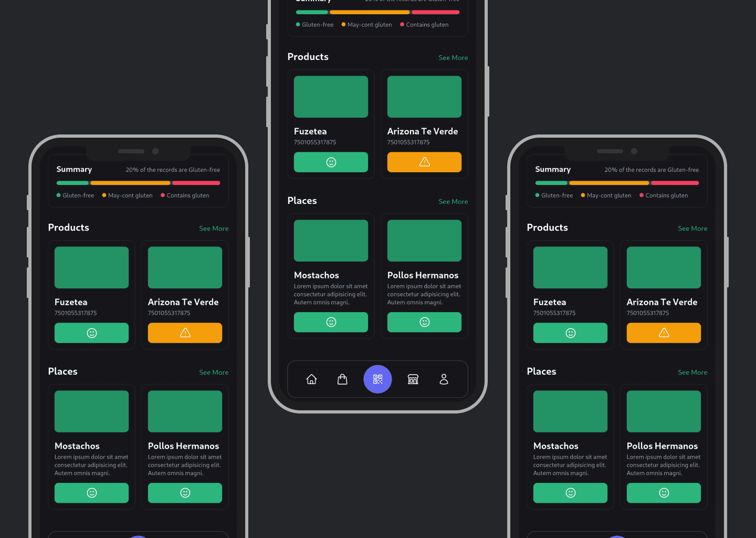Open Mostachos place image in center phone
The width and height of the screenshot is (756, 538).
pyautogui.click(x=331, y=241)
